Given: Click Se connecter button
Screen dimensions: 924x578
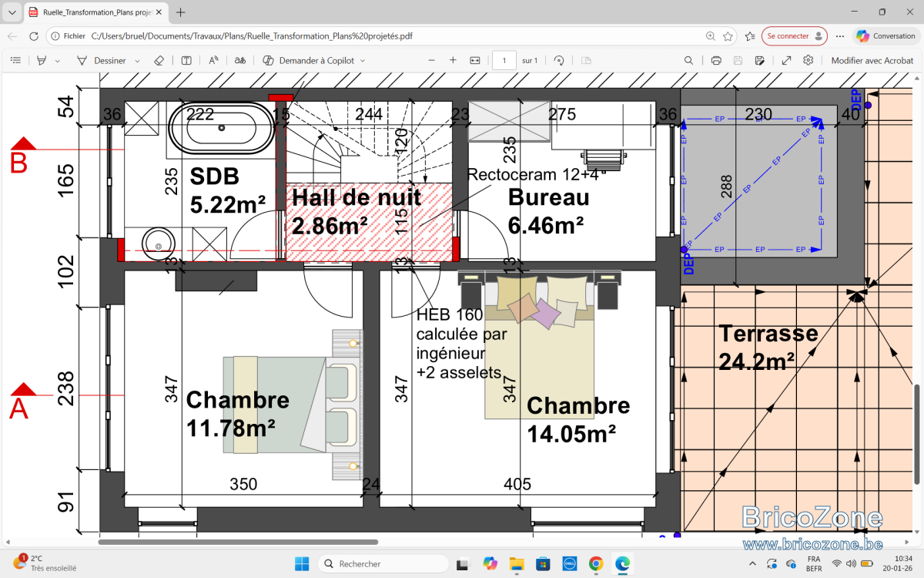Looking at the screenshot, I should (x=795, y=35).
